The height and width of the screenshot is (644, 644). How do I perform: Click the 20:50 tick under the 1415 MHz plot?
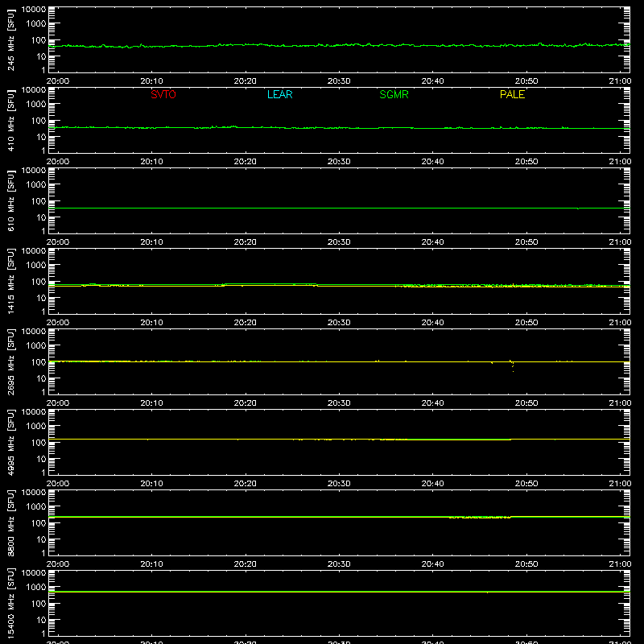[x=526, y=323]
